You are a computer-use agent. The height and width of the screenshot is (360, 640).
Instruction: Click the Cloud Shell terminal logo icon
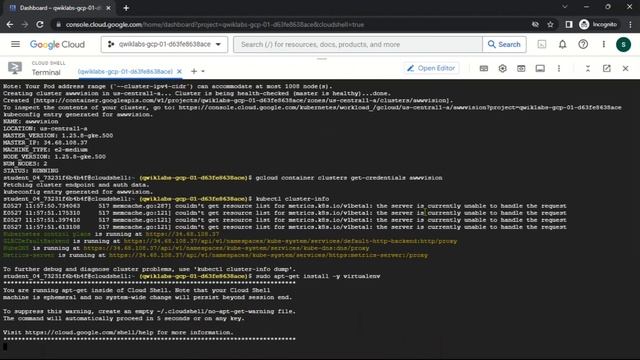[x=15, y=68]
